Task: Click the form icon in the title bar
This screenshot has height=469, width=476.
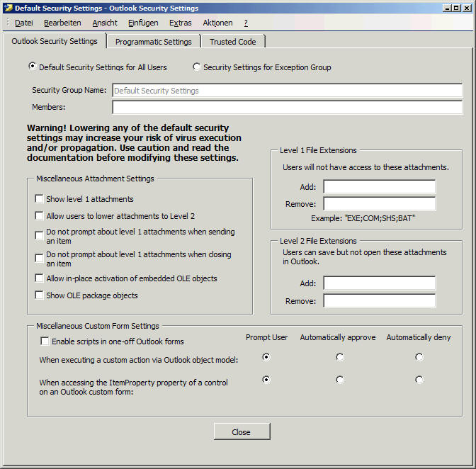Action: pyautogui.click(x=8, y=8)
